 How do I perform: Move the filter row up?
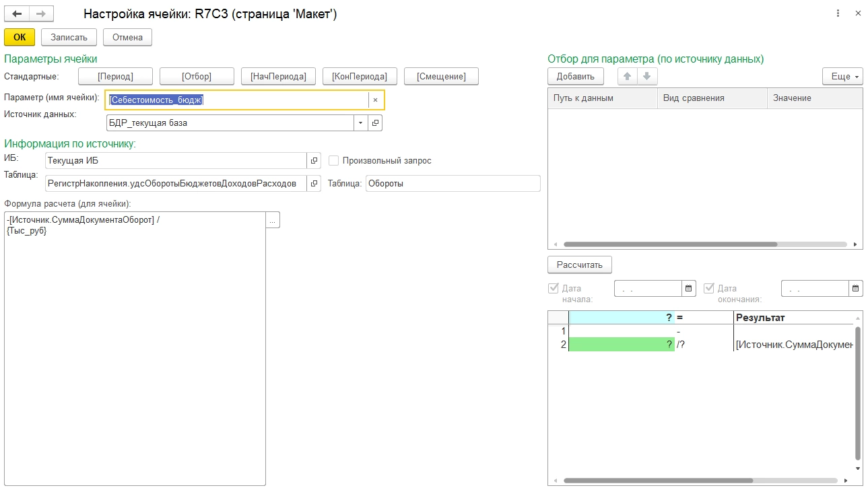click(x=627, y=77)
